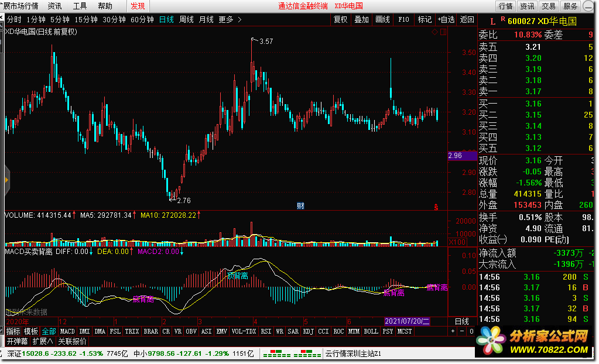Click the 画线 drawing button
This screenshot has width=599, height=364.
pyautogui.click(x=382, y=19)
